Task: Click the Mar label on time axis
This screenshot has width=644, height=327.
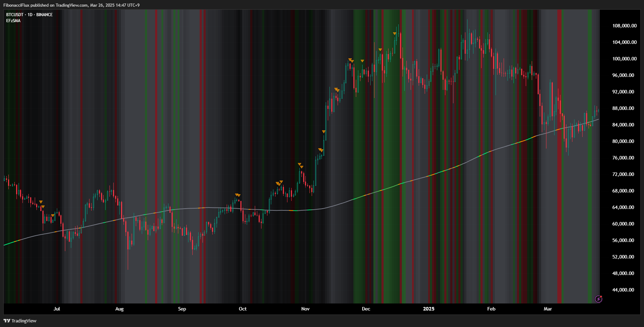Action: tap(548, 309)
